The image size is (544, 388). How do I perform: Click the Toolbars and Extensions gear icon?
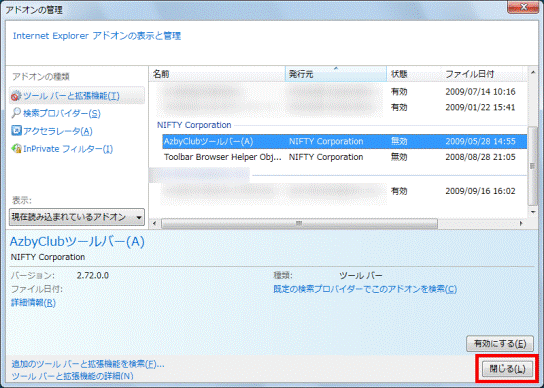click(16, 96)
